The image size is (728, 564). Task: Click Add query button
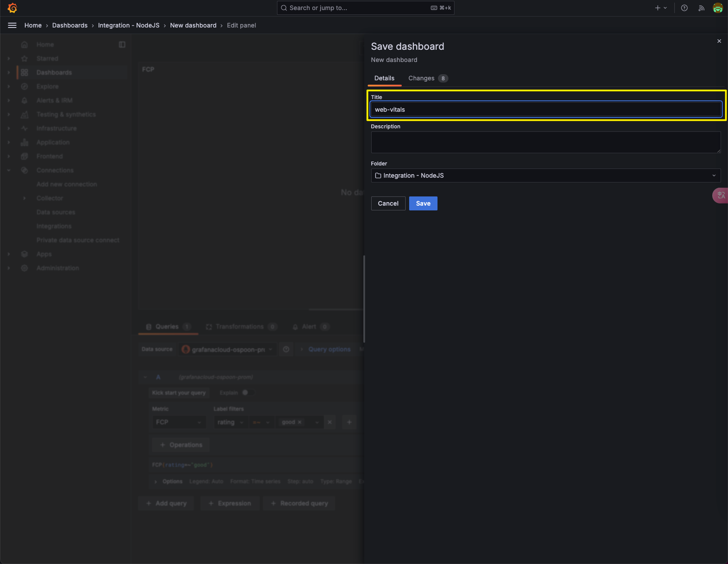[166, 503]
